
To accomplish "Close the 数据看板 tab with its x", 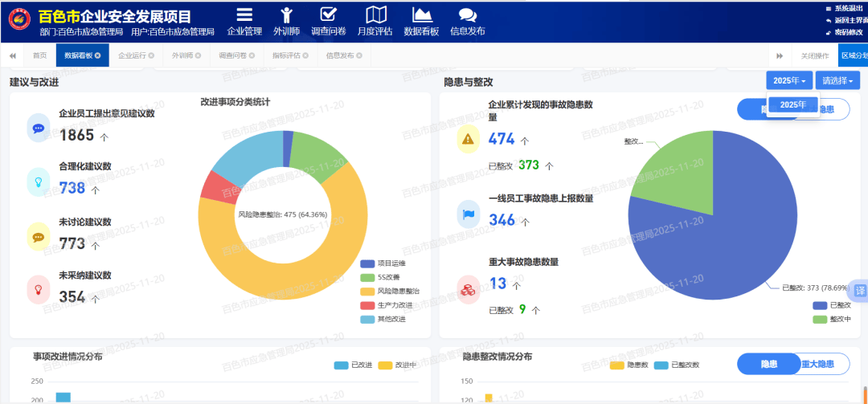I will (x=98, y=55).
